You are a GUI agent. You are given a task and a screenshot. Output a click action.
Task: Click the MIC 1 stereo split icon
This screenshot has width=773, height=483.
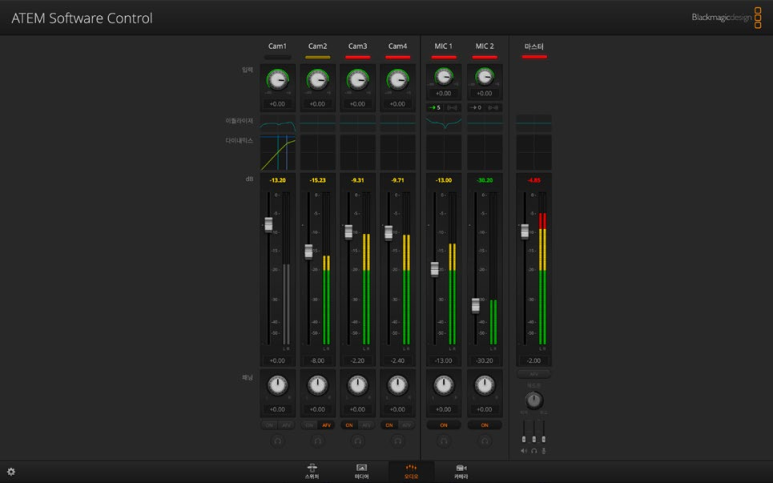452,107
